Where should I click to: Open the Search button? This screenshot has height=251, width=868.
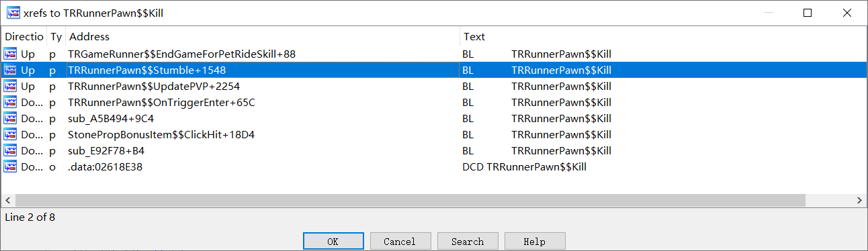click(x=468, y=241)
